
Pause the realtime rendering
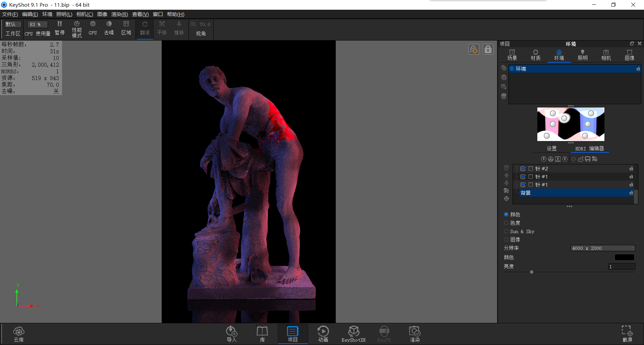(59, 28)
